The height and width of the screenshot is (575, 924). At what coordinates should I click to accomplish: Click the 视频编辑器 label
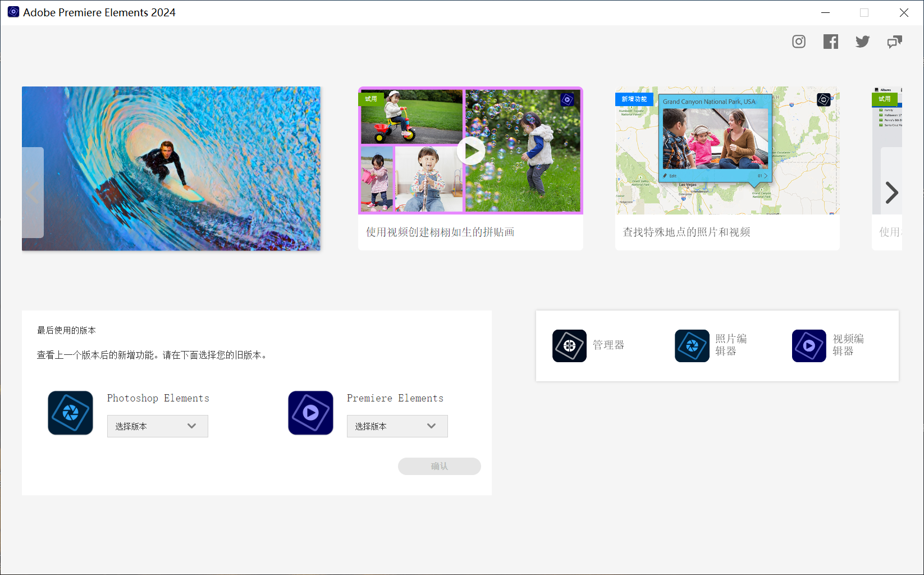click(x=848, y=345)
